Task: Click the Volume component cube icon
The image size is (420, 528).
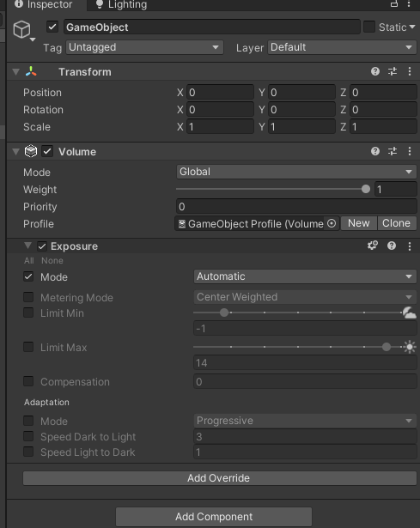Action: (x=31, y=151)
